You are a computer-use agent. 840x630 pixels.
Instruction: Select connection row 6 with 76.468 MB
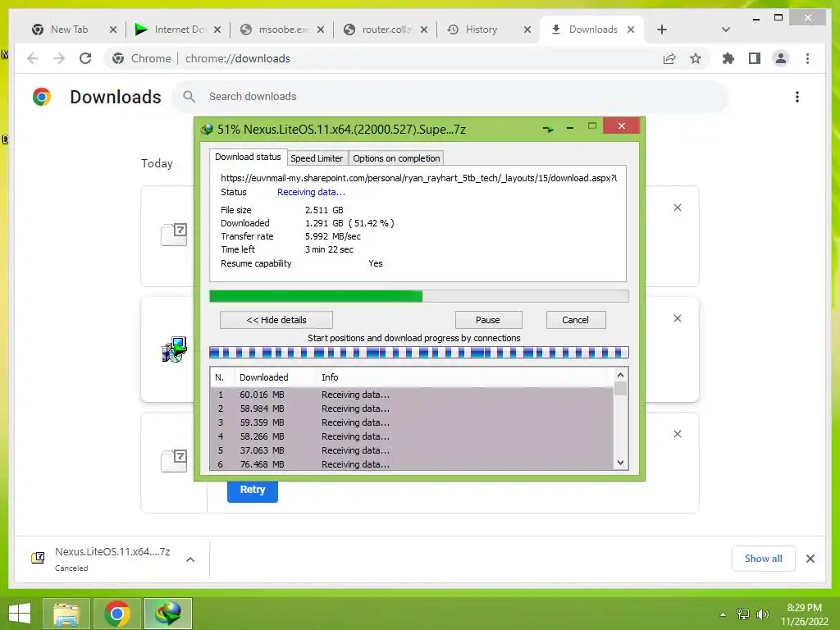coord(412,464)
